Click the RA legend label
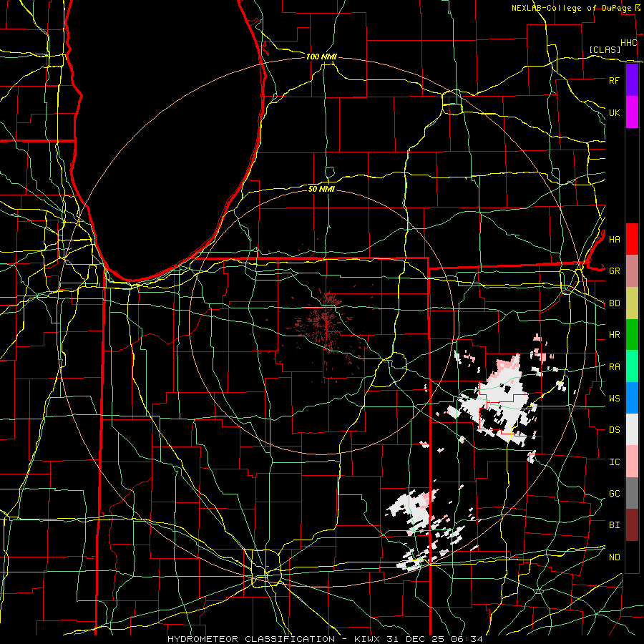 [x=614, y=367]
